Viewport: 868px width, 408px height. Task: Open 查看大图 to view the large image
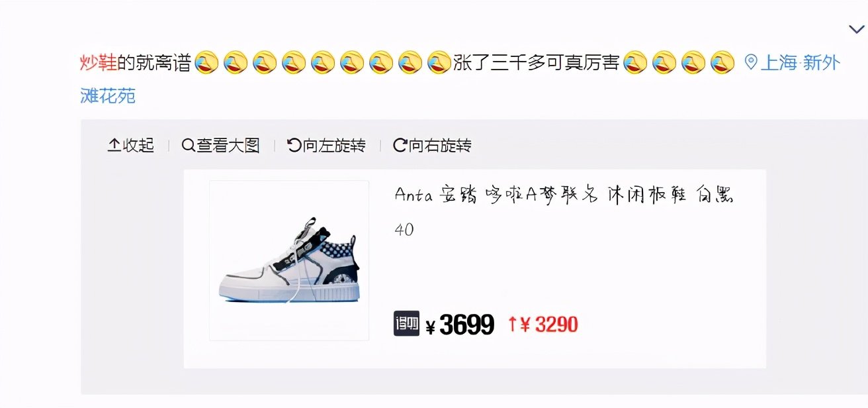pos(221,145)
